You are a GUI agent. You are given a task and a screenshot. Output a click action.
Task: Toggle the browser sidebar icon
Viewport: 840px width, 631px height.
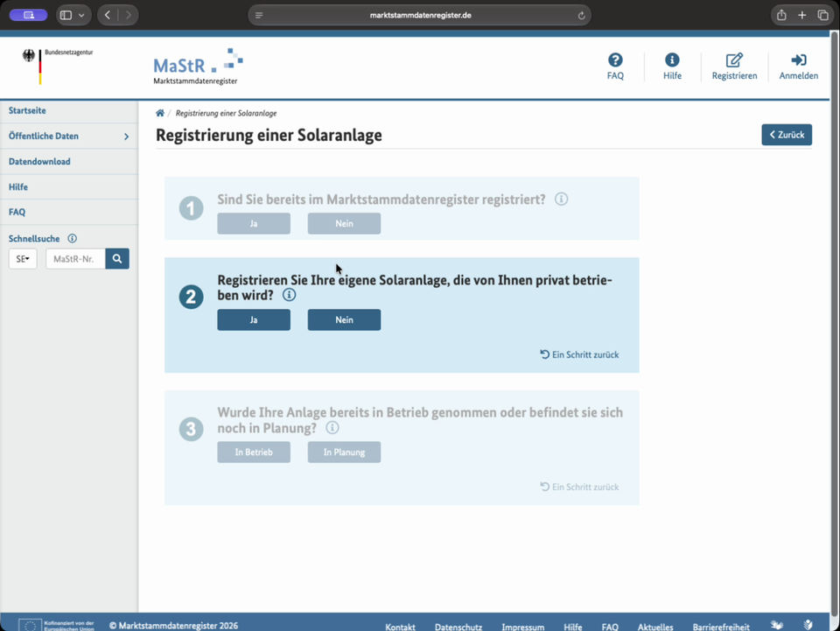pyautogui.click(x=66, y=15)
